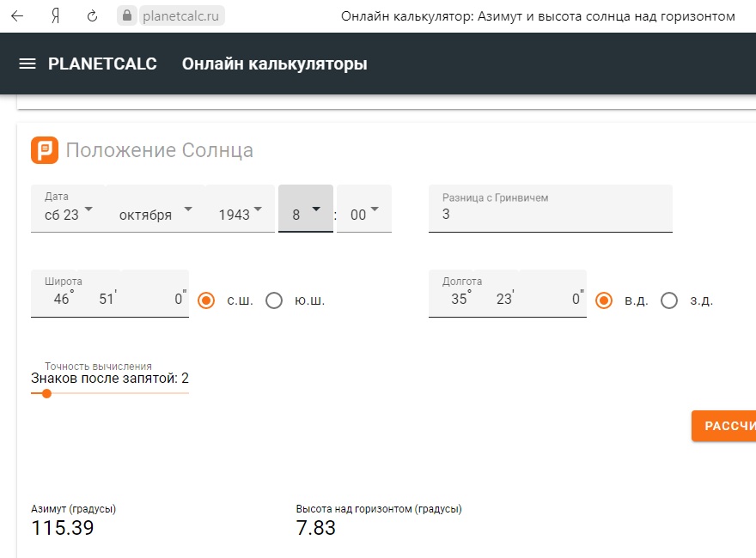Select the в.д. east longitude radio button
756x558 pixels.
click(x=604, y=300)
